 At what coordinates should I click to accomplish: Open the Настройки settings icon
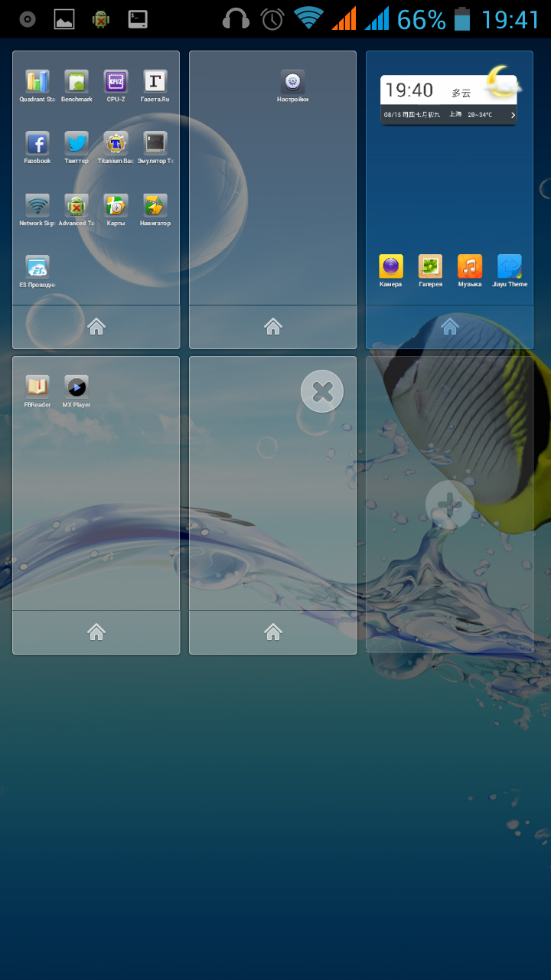pos(293,82)
